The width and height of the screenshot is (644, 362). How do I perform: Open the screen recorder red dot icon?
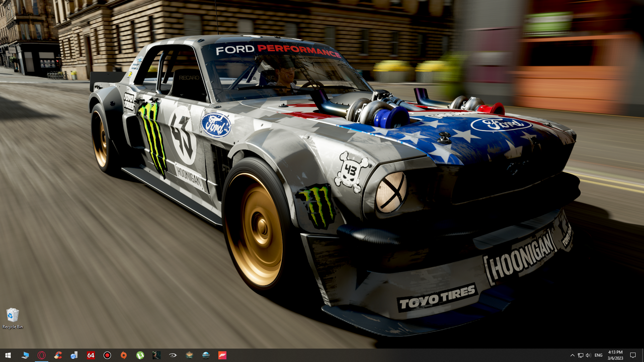(x=107, y=355)
